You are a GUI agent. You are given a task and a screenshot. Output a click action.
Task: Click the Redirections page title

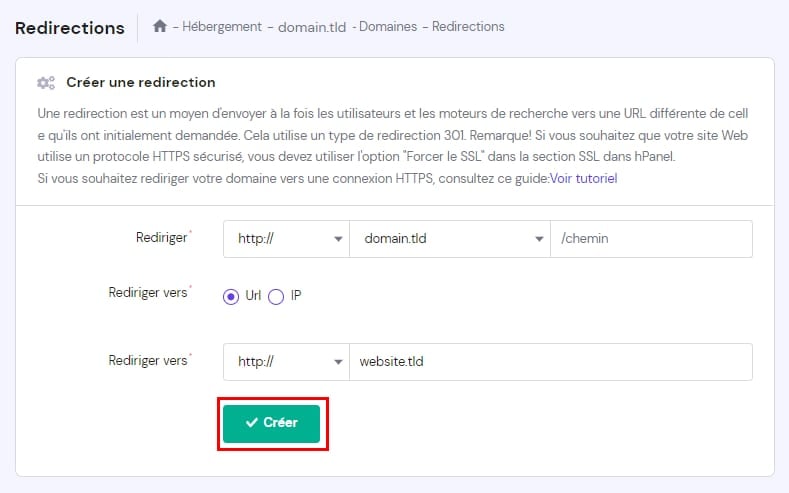point(69,27)
